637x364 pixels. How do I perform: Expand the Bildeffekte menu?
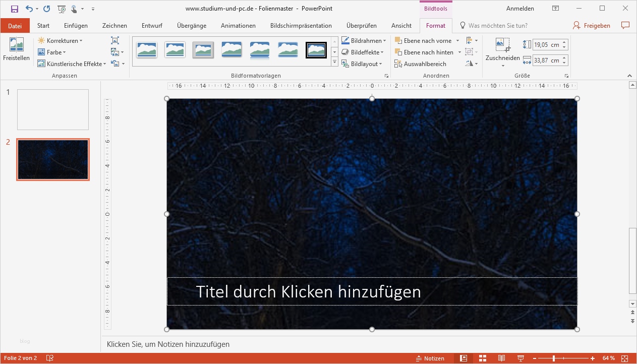click(364, 52)
